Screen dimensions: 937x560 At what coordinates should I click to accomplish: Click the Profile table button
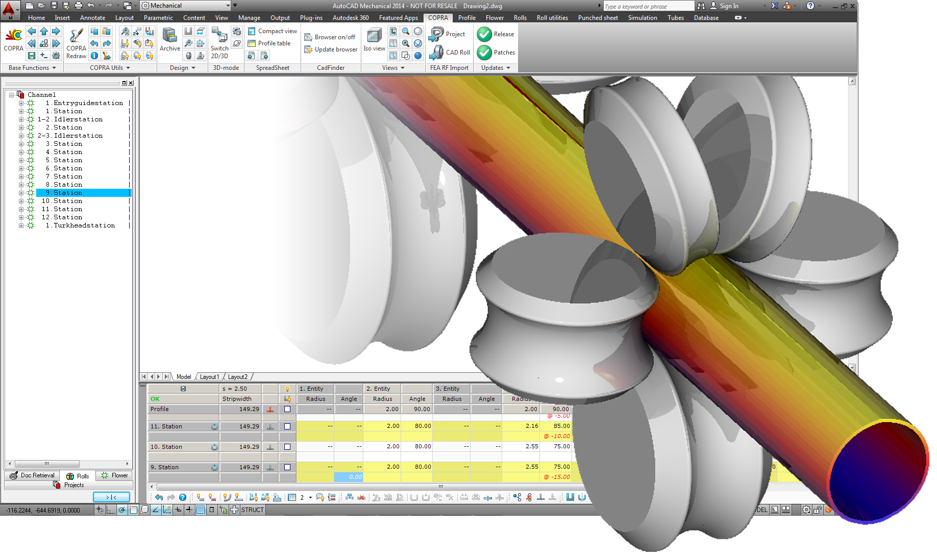pos(269,43)
